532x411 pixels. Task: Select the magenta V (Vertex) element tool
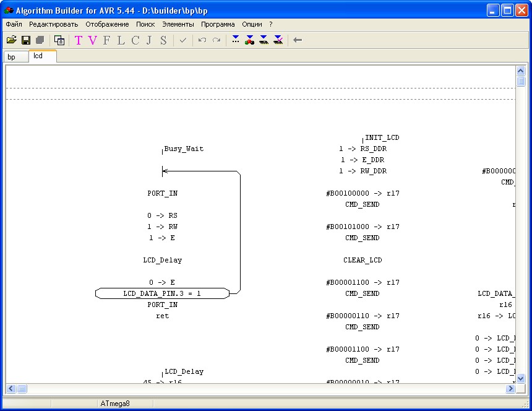tap(93, 40)
